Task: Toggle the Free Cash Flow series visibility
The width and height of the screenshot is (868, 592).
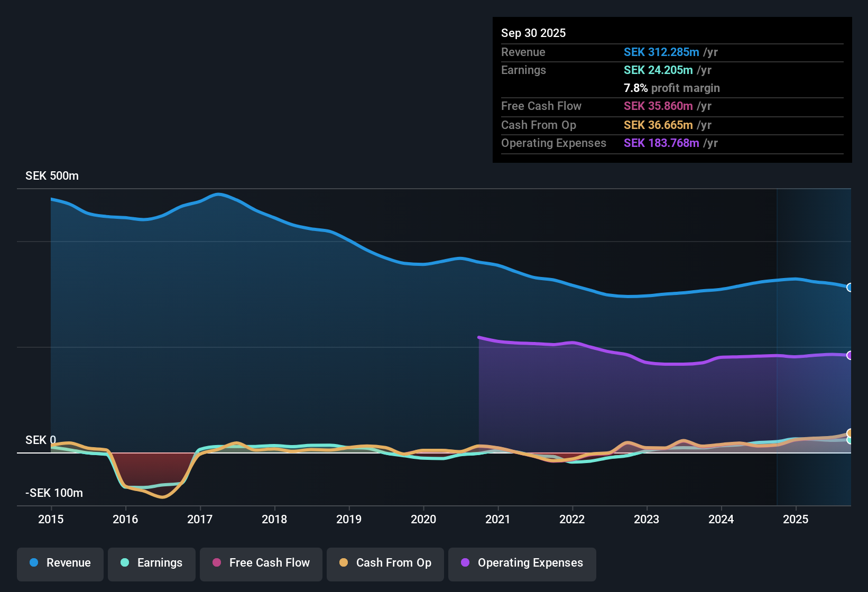Action: pos(261,563)
